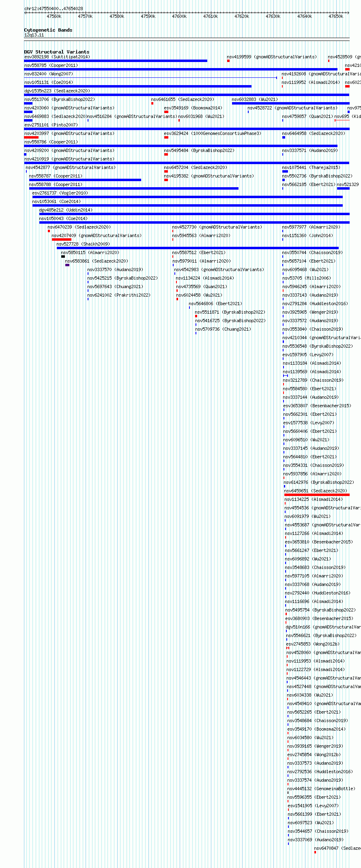Click red bar of nsv4207409 variant
This screenshot has width=361, height=868.
[x=62, y=239]
